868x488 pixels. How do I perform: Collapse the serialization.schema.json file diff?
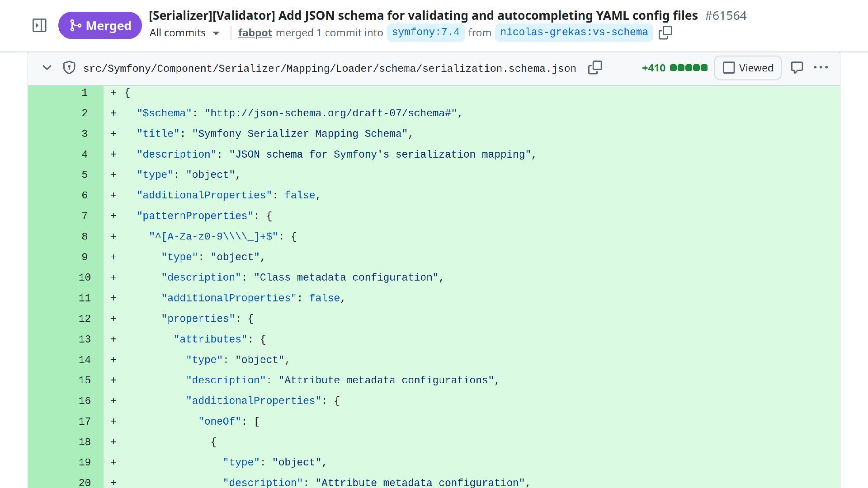click(47, 68)
